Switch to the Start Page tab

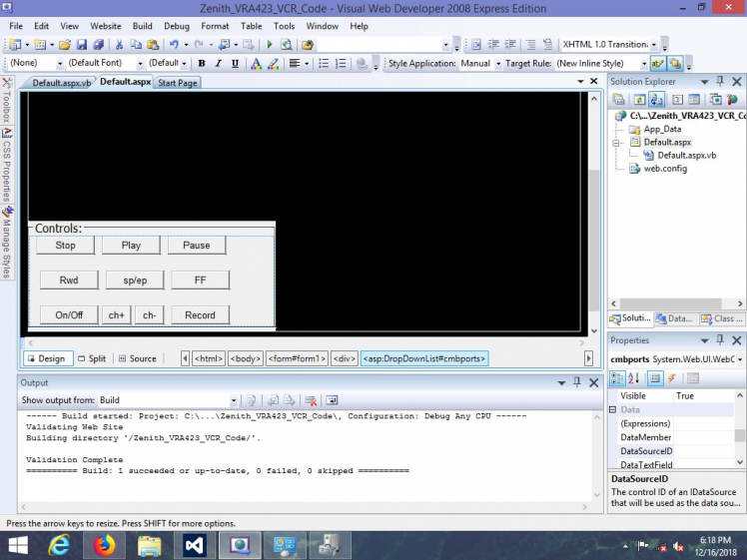178,83
